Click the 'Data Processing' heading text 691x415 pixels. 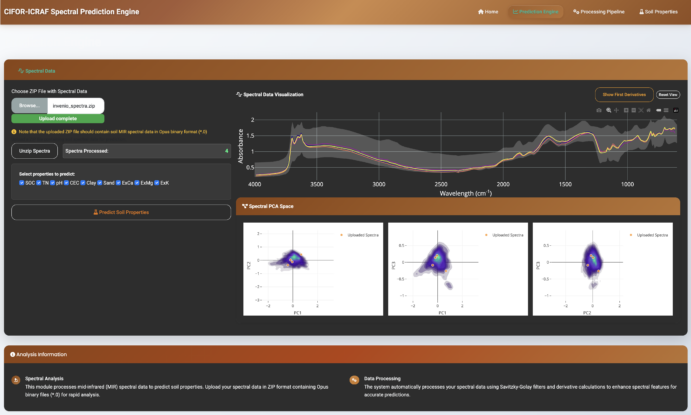point(382,378)
